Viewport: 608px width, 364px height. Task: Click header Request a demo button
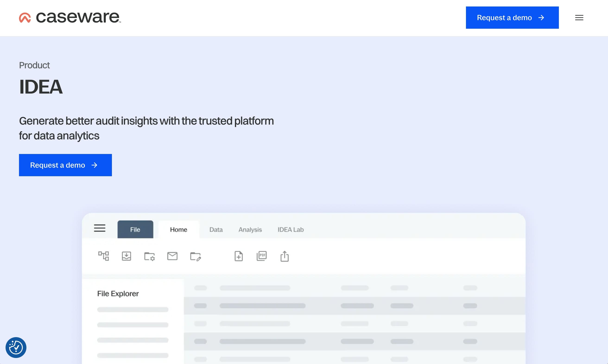pyautogui.click(x=512, y=18)
